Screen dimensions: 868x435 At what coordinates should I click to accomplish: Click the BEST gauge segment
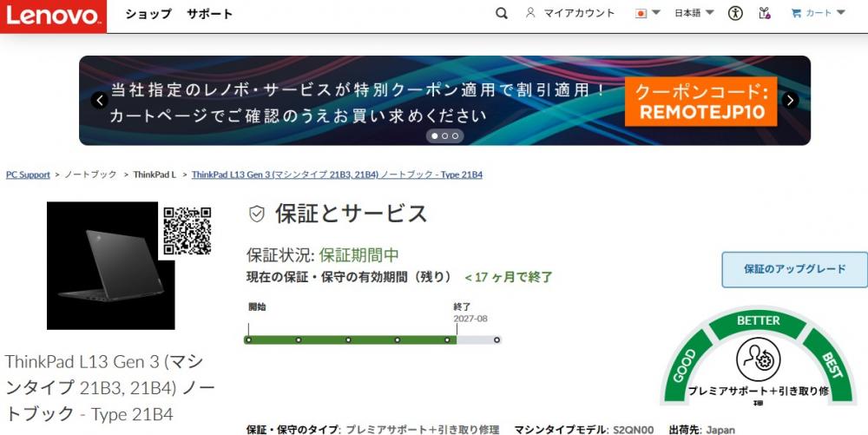click(x=831, y=366)
